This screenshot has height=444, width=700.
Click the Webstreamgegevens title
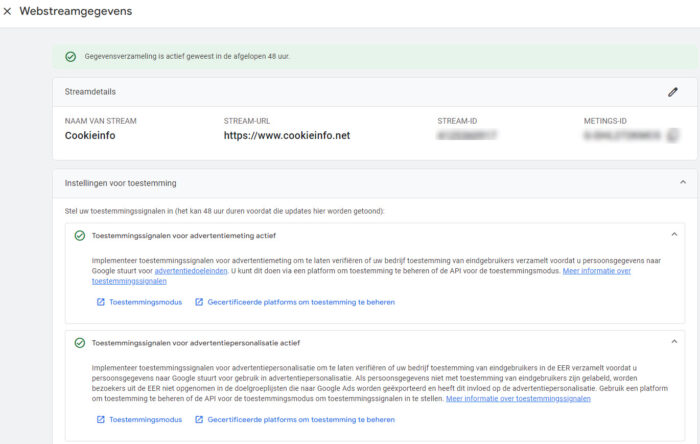tap(76, 12)
